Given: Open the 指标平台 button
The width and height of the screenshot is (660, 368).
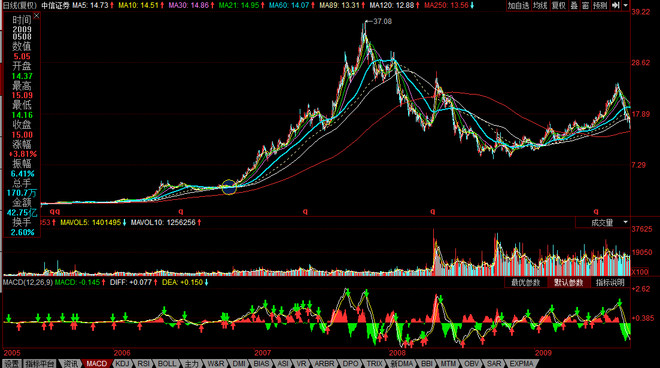Looking at the screenshot, I should (x=40, y=363).
